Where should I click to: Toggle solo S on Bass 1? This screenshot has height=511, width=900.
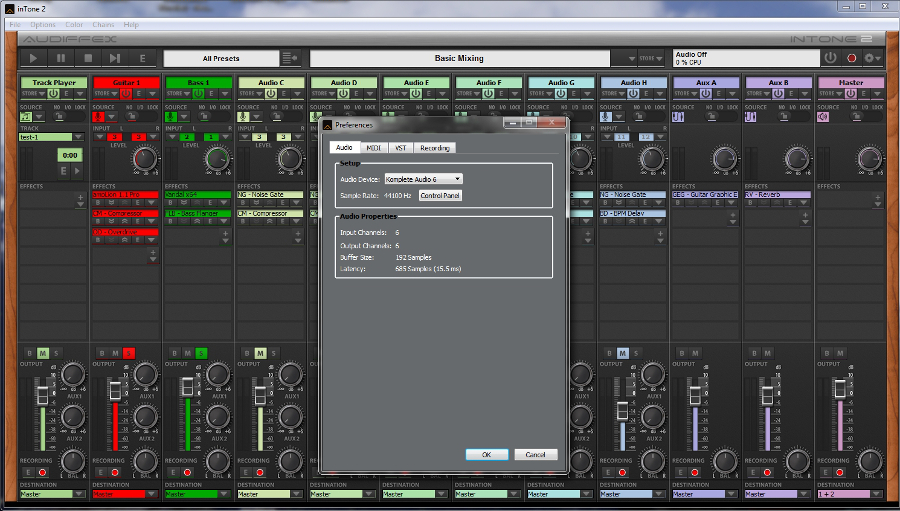200,353
